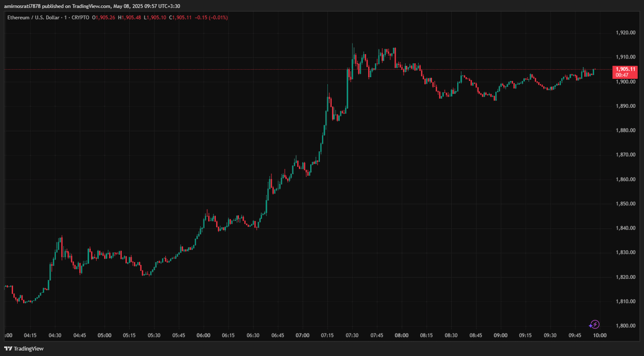Click the 07:30 time axis label
This screenshot has height=356, width=644.
352,335
